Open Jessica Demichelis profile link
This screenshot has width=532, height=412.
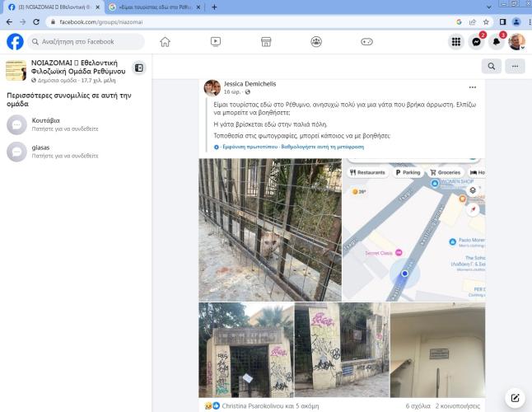pyautogui.click(x=250, y=83)
